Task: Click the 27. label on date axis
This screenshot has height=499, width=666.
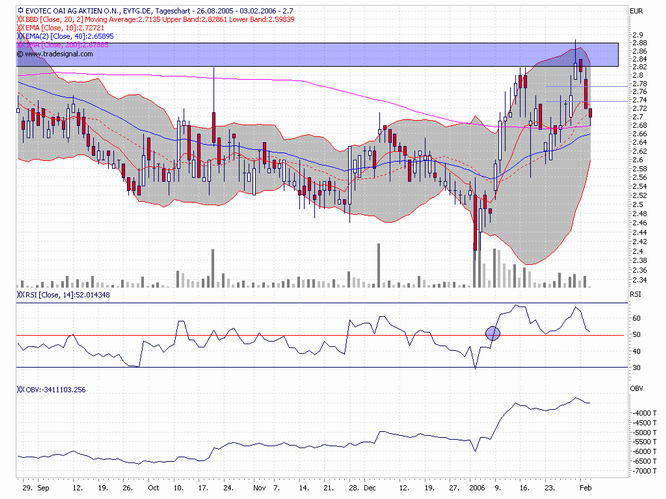Action: click(x=454, y=488)
